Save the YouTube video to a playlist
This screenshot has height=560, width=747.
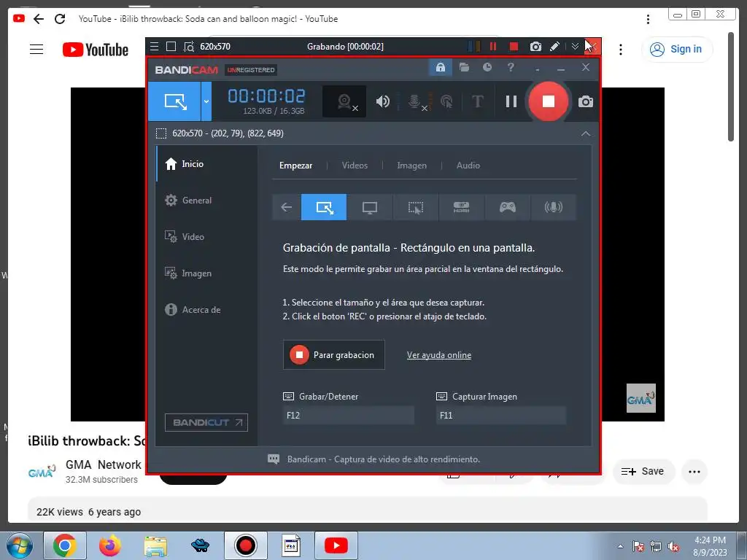point(643,472)
